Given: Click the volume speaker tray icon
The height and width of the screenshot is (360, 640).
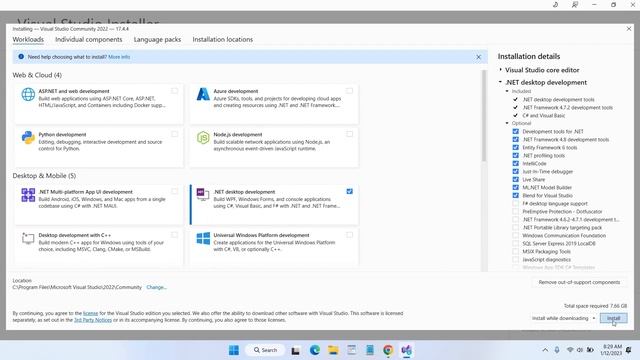Looking at the screenshot, I should click(580, 350).
